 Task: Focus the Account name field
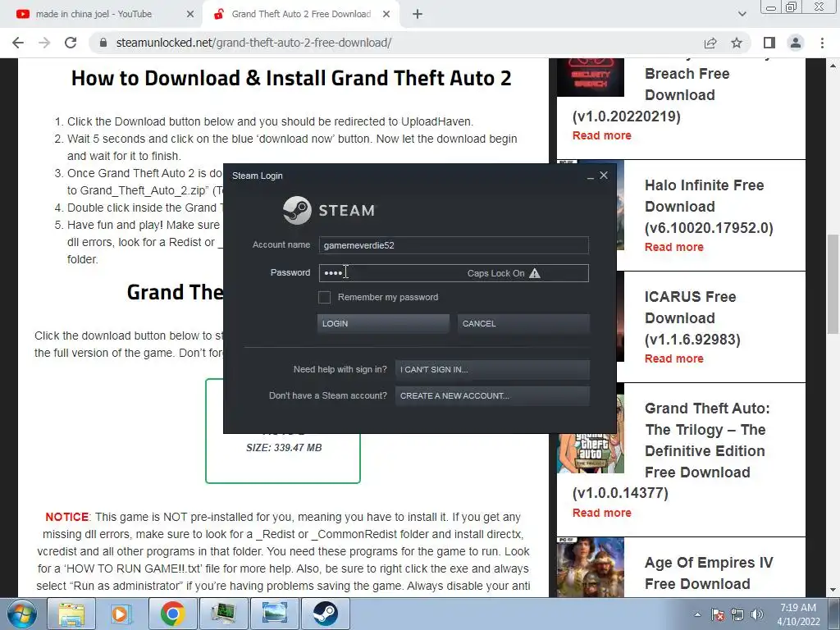point(454,245)
